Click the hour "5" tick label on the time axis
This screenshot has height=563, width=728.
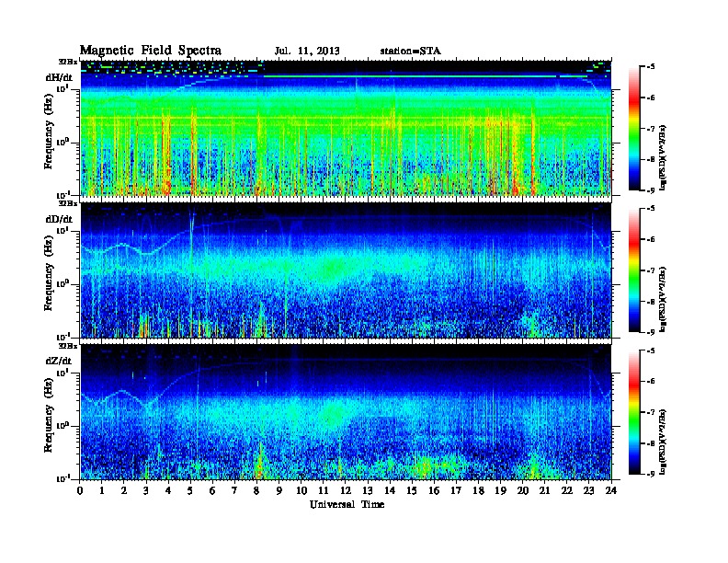pyautogui.click(x=190, y=490)
